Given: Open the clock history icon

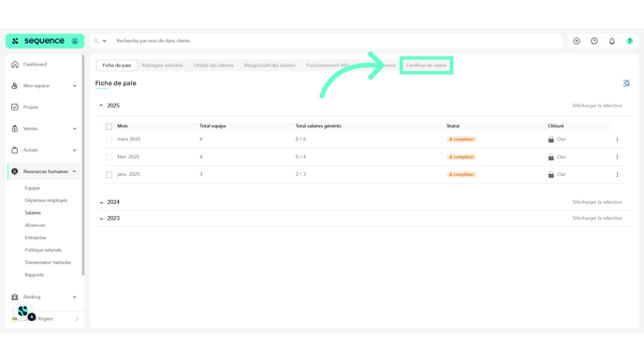Looking at the screenshot, I should pos(594,41).
